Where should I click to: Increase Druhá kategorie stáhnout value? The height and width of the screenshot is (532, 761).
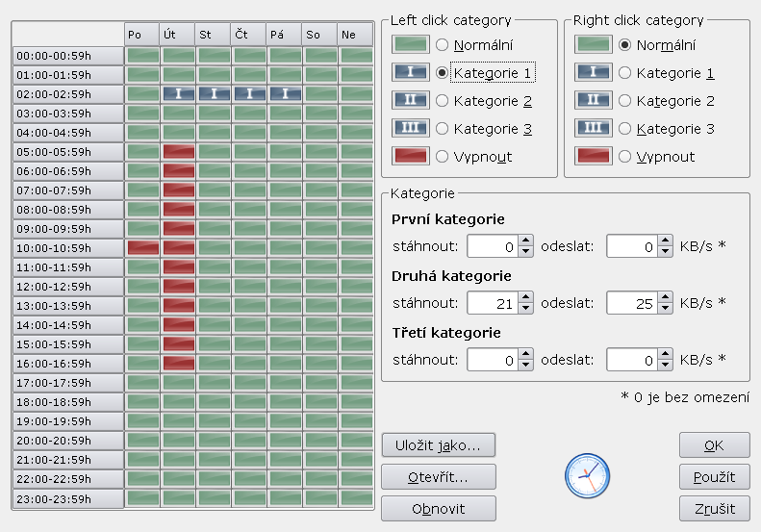[x=525, y=297]
